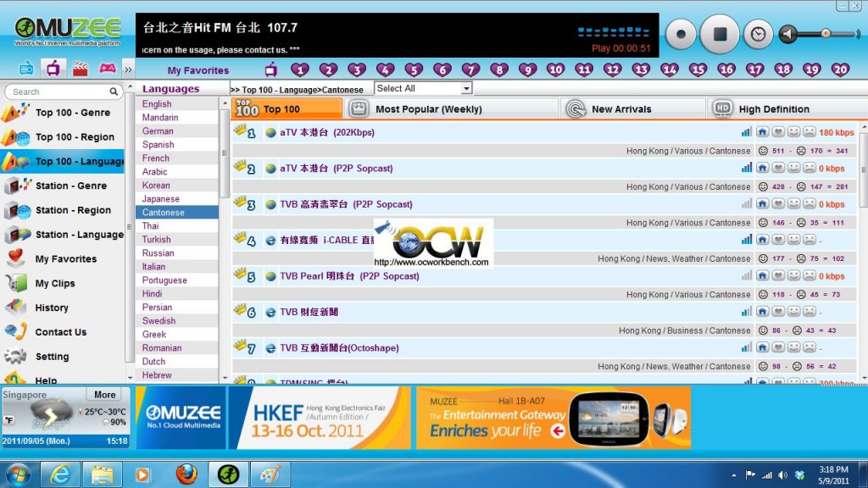This screenshot has height=488, width=868.
Task: Open Top 100 - Region in sidebar
Action: coord(63,136)
